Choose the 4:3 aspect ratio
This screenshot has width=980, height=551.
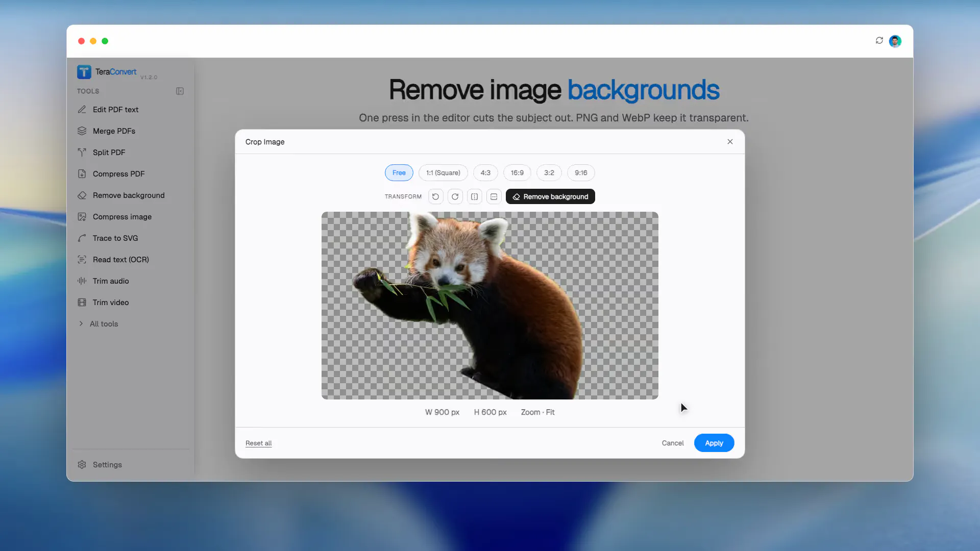click(485, 172)
